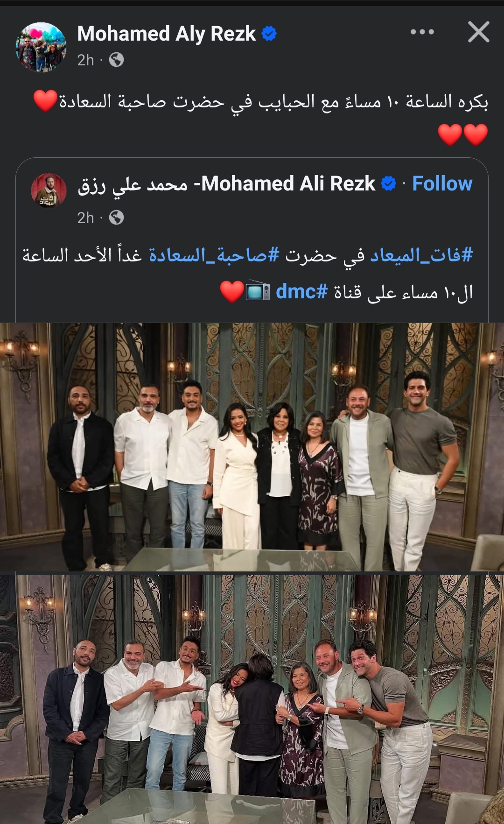Image resolution: width=504 pixels, height=824 pixels.
Task: Click the blue verified badge beside Mohamed Aly Rezk
Action: 269,34
